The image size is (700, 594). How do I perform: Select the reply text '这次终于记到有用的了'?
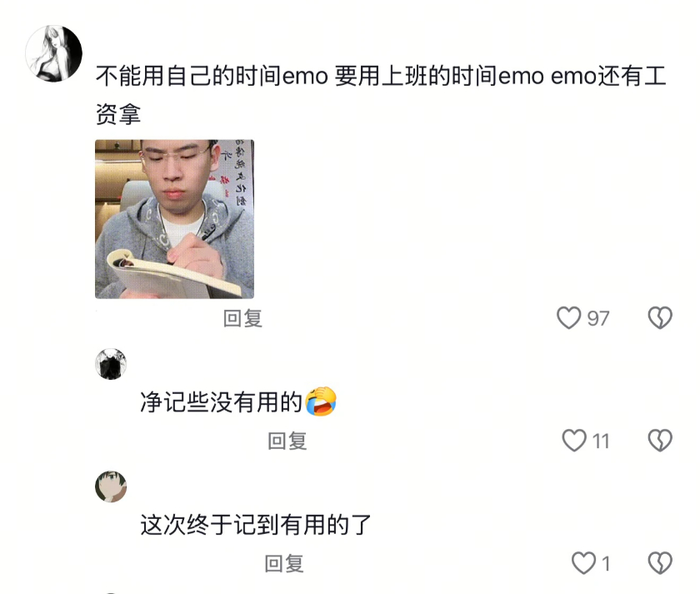(x=256, y=524)
